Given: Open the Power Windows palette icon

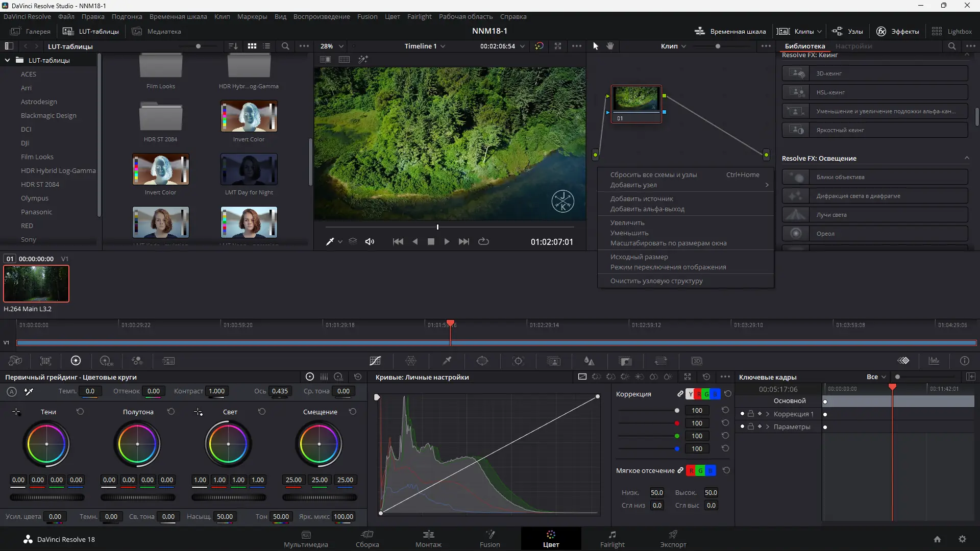Looking at the screenshot, I should pos(482,361).
